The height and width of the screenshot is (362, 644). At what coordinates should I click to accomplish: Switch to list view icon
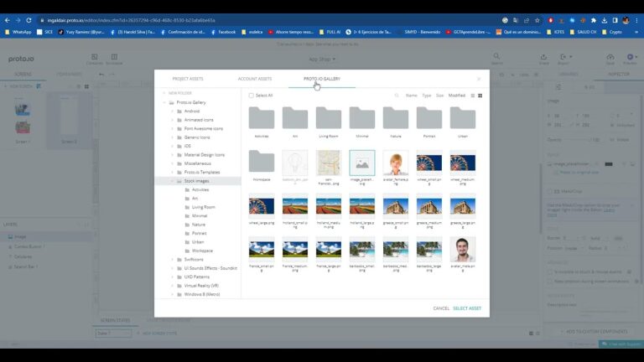click(x=472, y=96)
